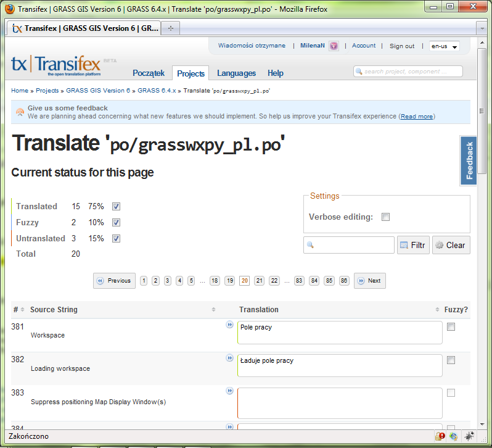Go to page 5
Screen dimensions: 492x448
tap(191, 281)
